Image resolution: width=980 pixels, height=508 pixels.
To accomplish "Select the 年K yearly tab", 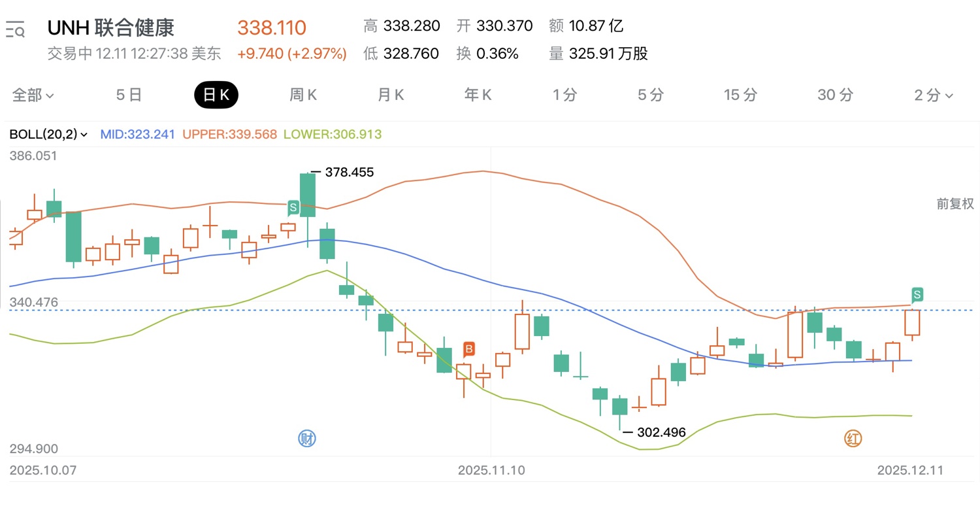I will pyautogui.click(x=478, y=95).
